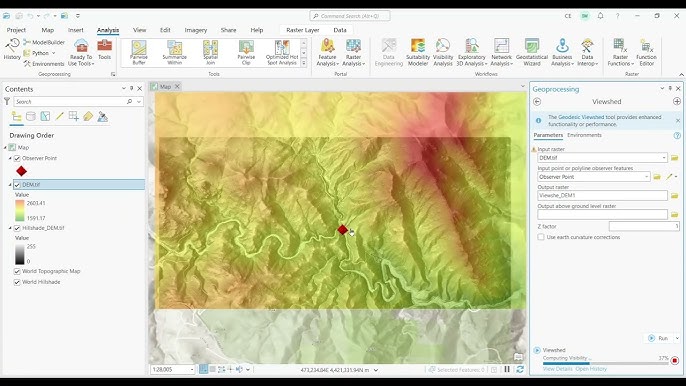Open Data Interop menu
The width and height of the screenshot is (686, 386).
pos(587,52)
